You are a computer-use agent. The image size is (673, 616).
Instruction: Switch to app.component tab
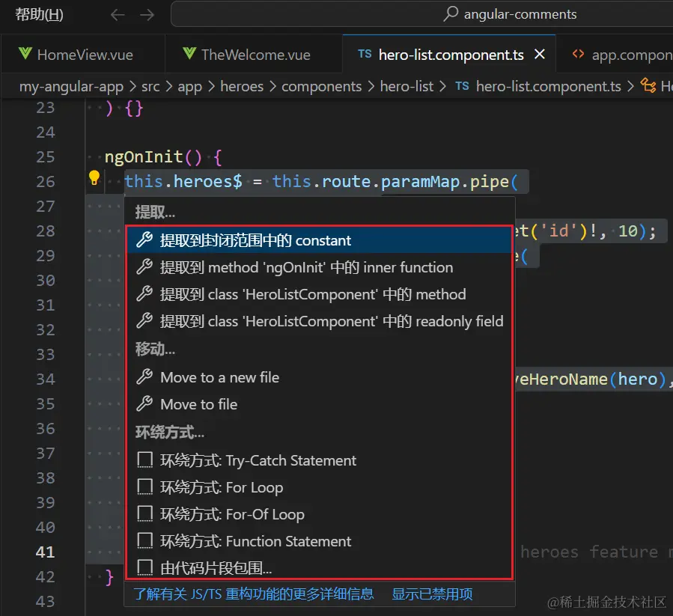(x=615, y=54)
